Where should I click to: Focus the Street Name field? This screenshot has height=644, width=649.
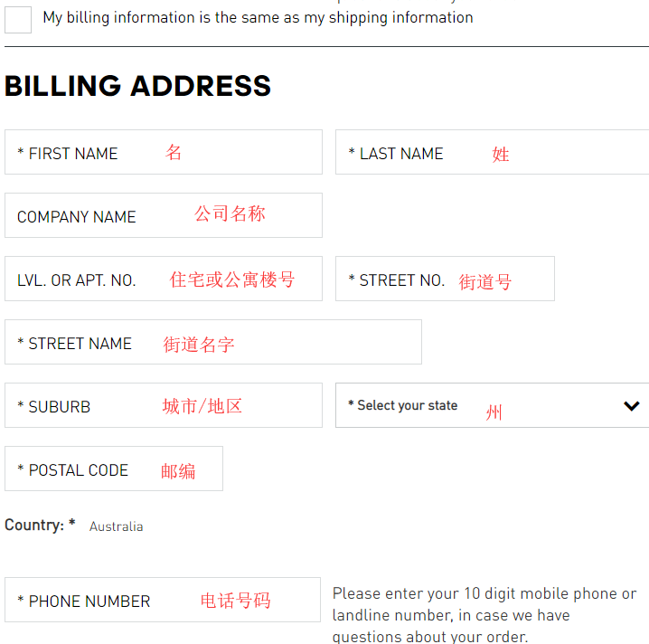(x=212, y=342)
